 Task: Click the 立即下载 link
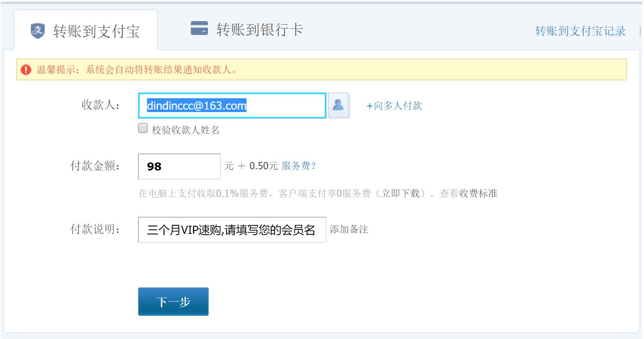(400, 194)
